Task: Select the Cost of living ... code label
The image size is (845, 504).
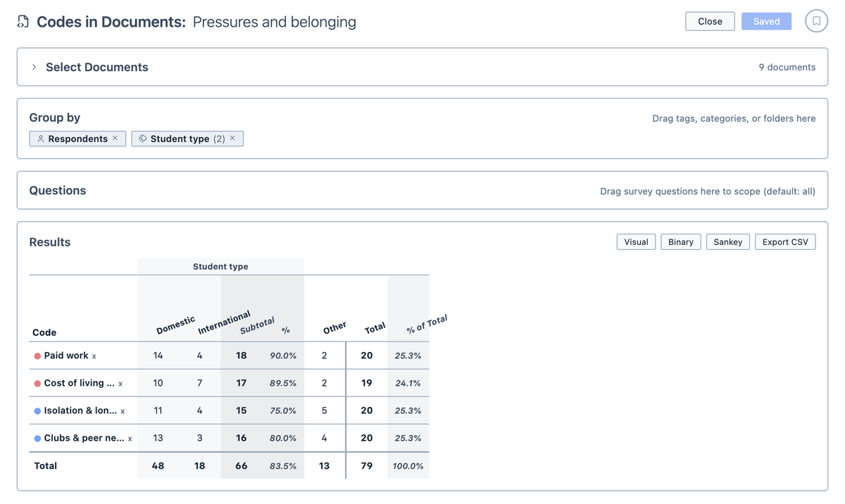Action: pos(79,383)
